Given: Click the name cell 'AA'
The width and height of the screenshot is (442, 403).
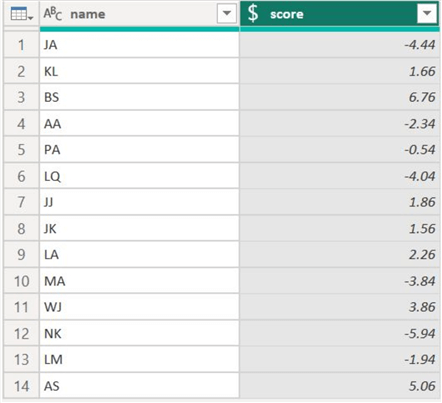Looking at the screenshot, I should 139,123.
